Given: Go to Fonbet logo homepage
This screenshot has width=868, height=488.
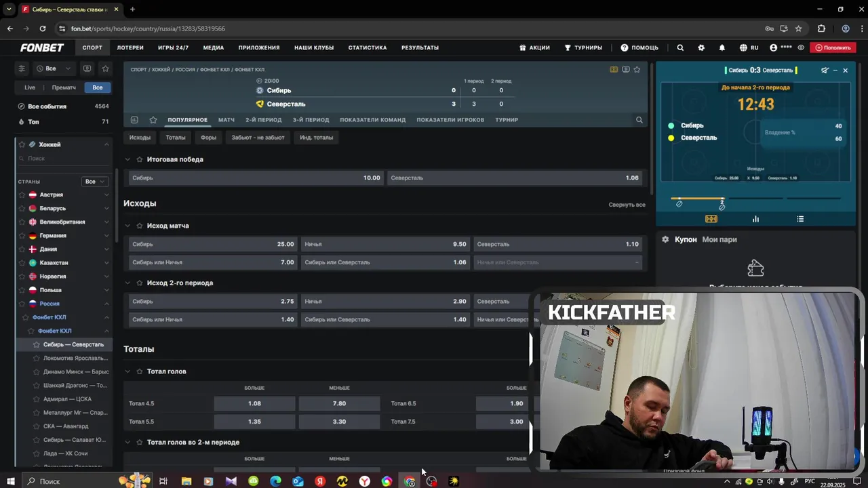Looking at the screenshot, I should 42,48.
